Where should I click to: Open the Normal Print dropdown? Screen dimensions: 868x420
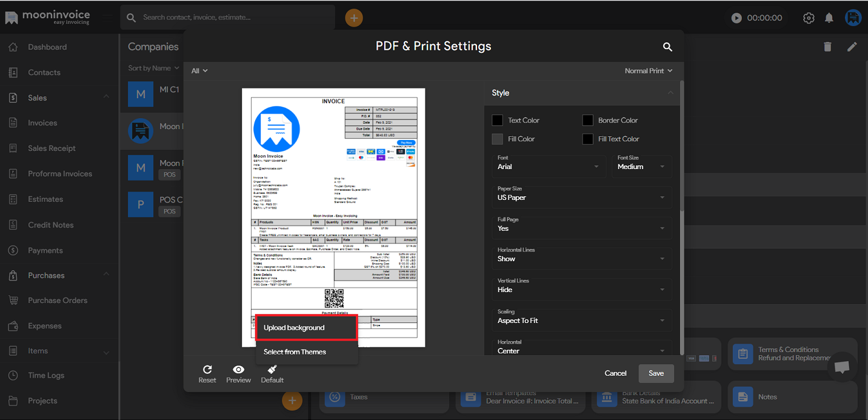[x=649, y=71]
